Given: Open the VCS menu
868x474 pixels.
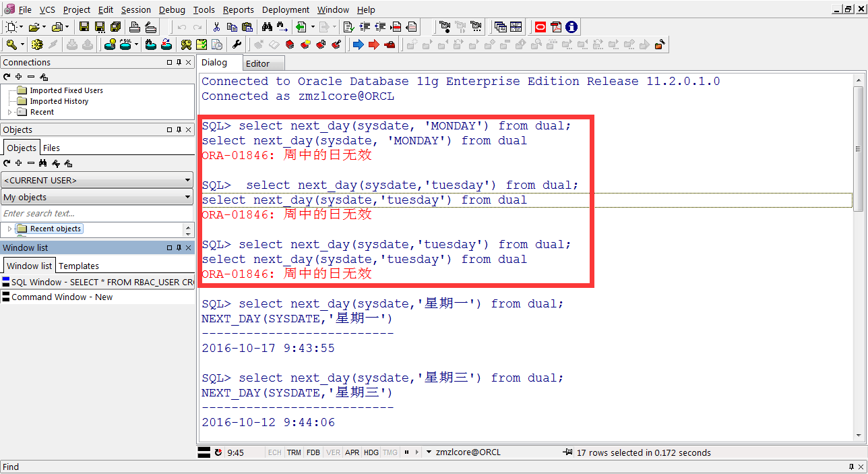Looking at the screenshot, I should tap(47, 9).
